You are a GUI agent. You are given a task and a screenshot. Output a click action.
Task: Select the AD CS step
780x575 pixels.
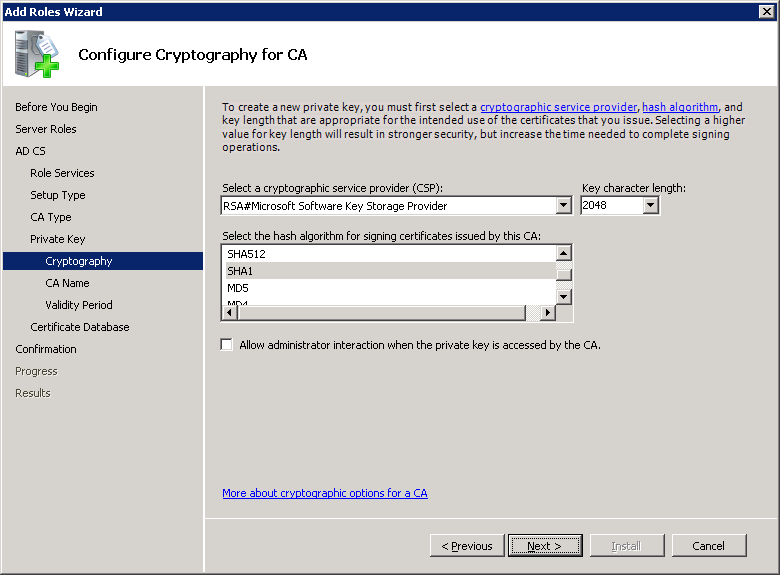click(30, 151)
